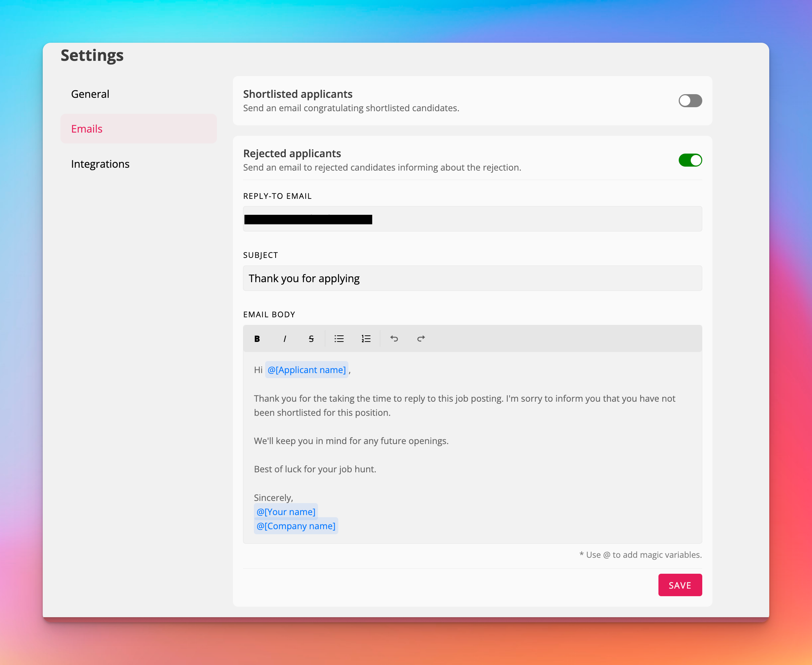Insert a numbered list in email body
Screen dimensions: 812x665
(x=366, y=339)
